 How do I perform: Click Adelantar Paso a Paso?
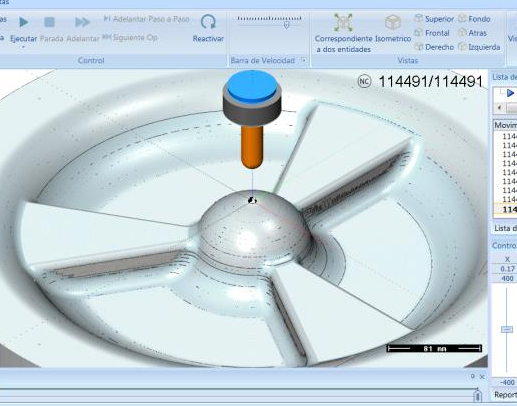[x=147, y=19]
